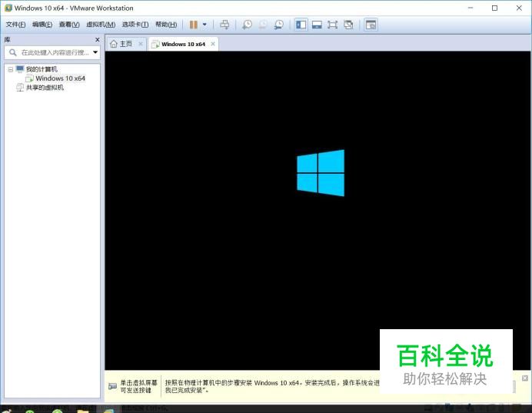Maximize the VMware Workstation window
Screen dimensions: 532x413
(494, 8)
